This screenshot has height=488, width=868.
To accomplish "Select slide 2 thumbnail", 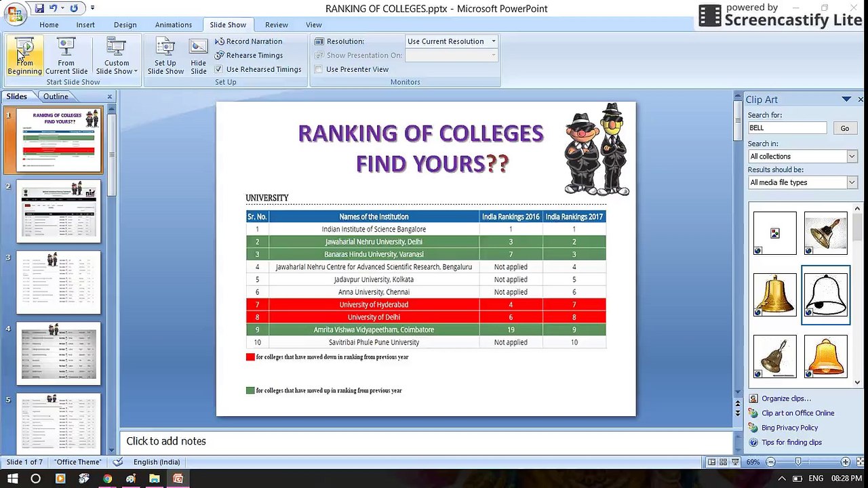I will pos(58,211).
